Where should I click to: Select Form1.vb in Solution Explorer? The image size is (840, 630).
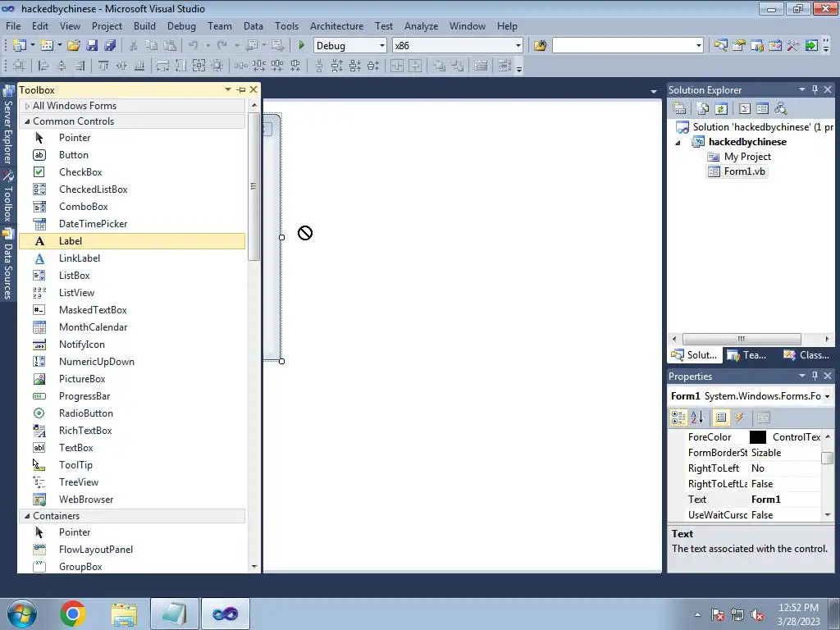point(745,171)
